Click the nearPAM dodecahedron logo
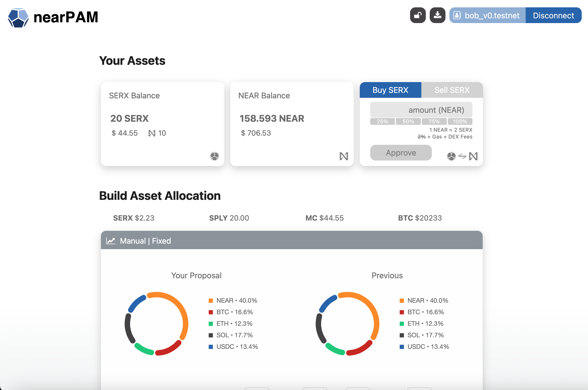Image resolution: width=588 pixels, height=390 pixels. coord(18,18)
